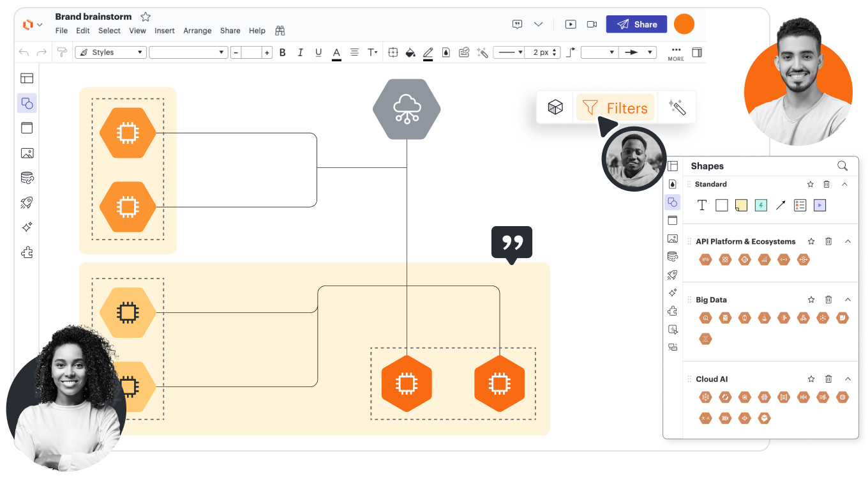The height and width of the screenshot is (488, 868).
Task: Star the Brand brainstorm document
Action: point(146,17)
